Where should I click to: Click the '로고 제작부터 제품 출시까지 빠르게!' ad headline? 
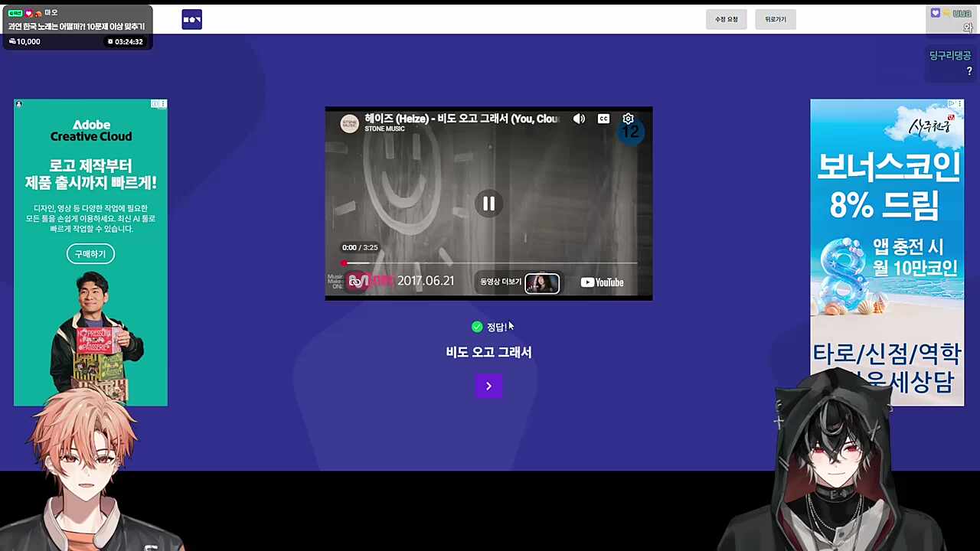[90, 174]
